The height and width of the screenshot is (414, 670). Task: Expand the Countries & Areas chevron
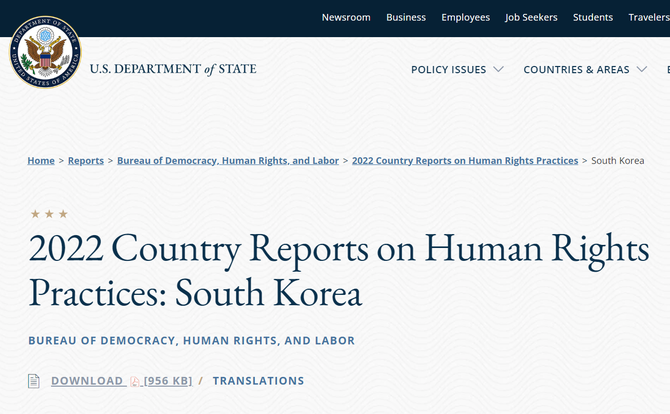tap(642, 70)
